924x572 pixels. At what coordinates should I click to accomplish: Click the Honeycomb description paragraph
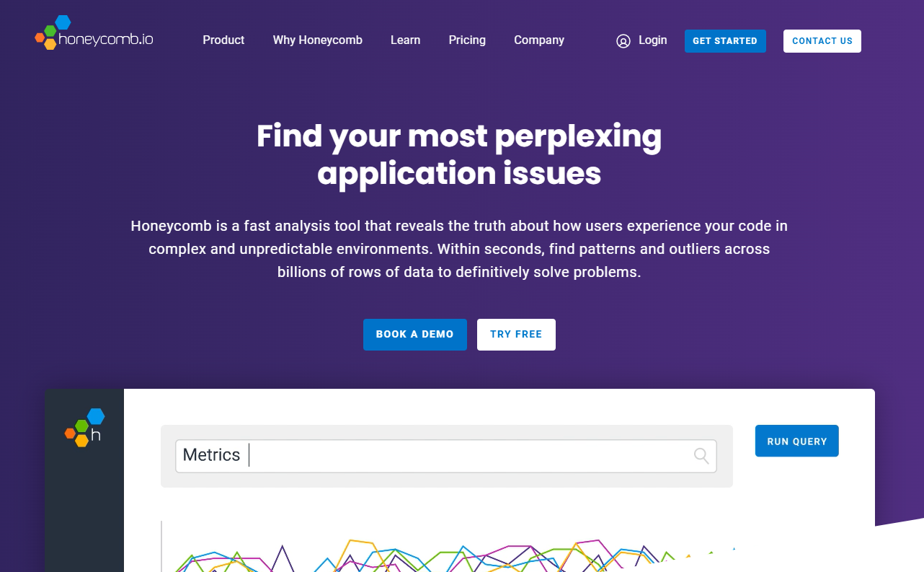click(459, 249)
